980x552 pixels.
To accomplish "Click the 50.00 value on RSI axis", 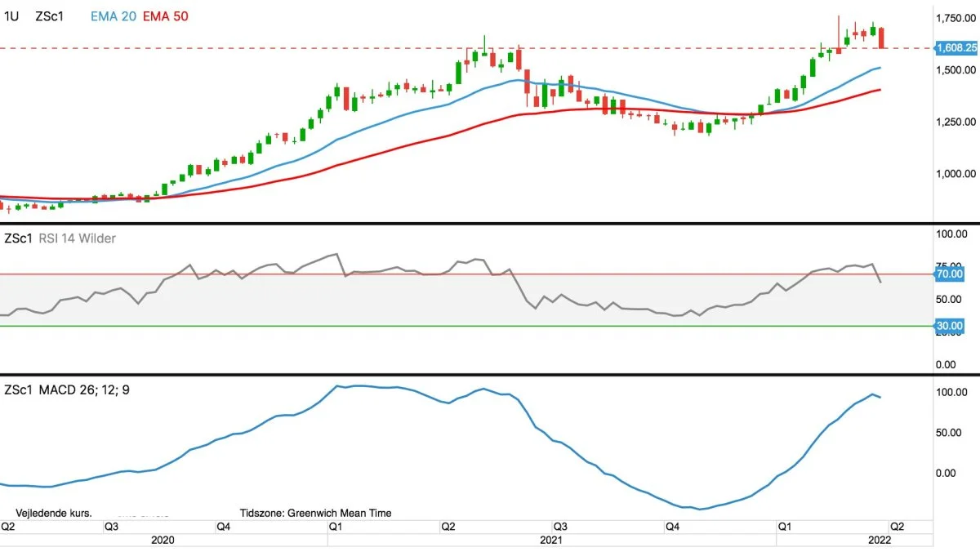I will tap(951, 300).
